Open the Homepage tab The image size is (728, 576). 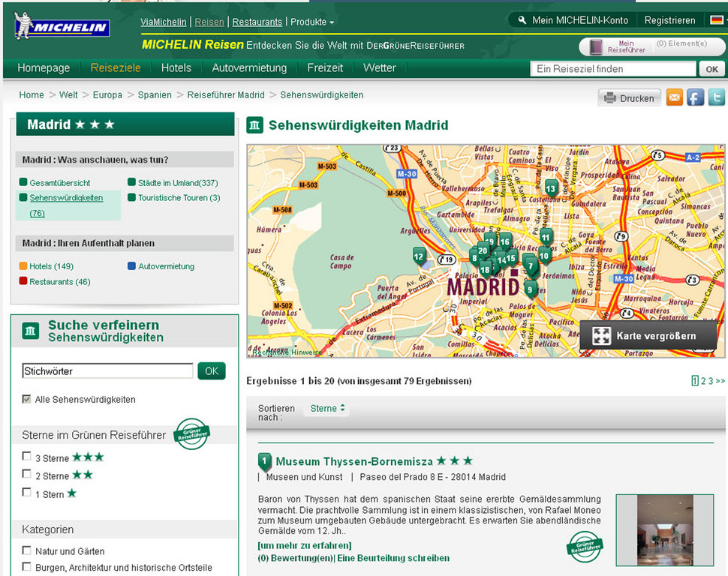[44, 67]
